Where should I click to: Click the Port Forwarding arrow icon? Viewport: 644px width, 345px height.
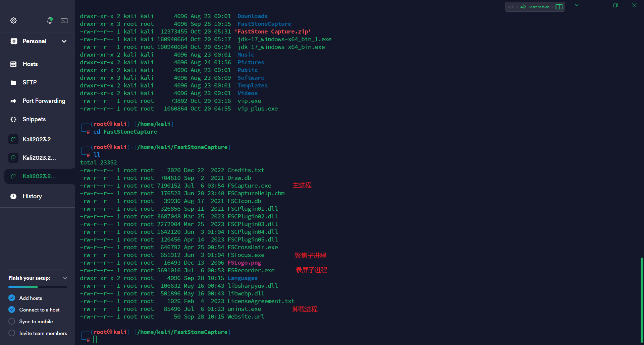tap(13, 101)
